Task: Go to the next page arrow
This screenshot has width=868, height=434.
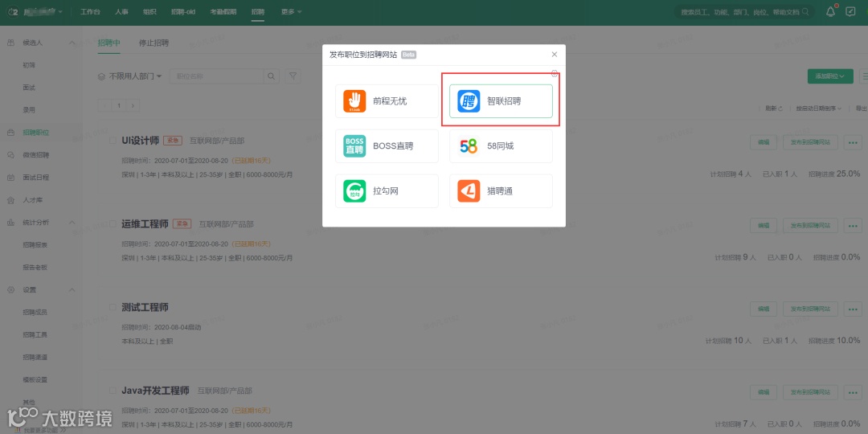Action: click(133, 105)
